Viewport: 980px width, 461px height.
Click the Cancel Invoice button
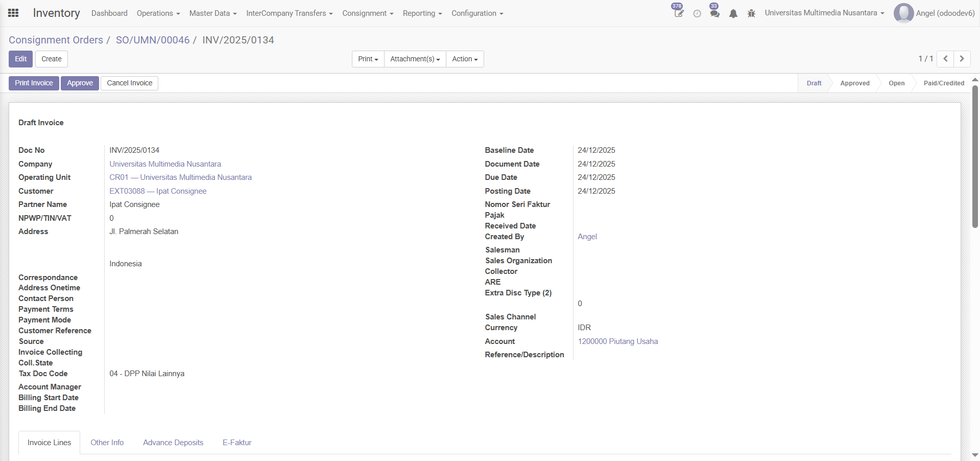click(129, 83)
